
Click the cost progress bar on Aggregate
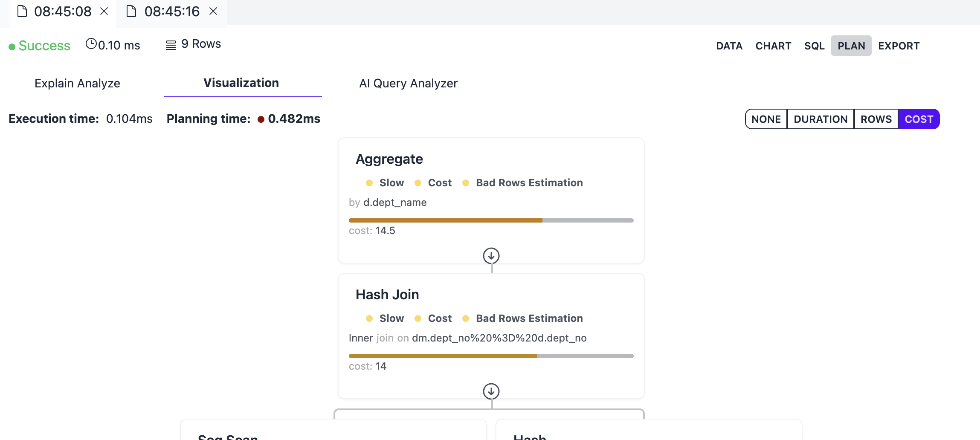[x=490, y=220]
